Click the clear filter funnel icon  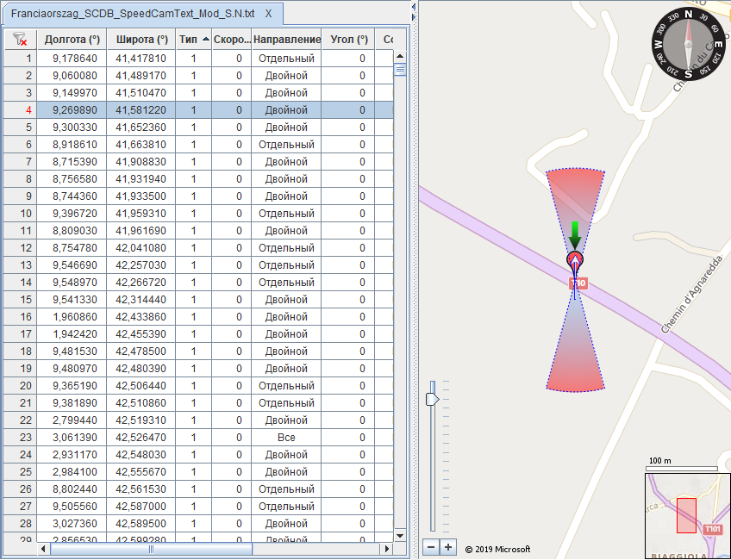[20, 40]
